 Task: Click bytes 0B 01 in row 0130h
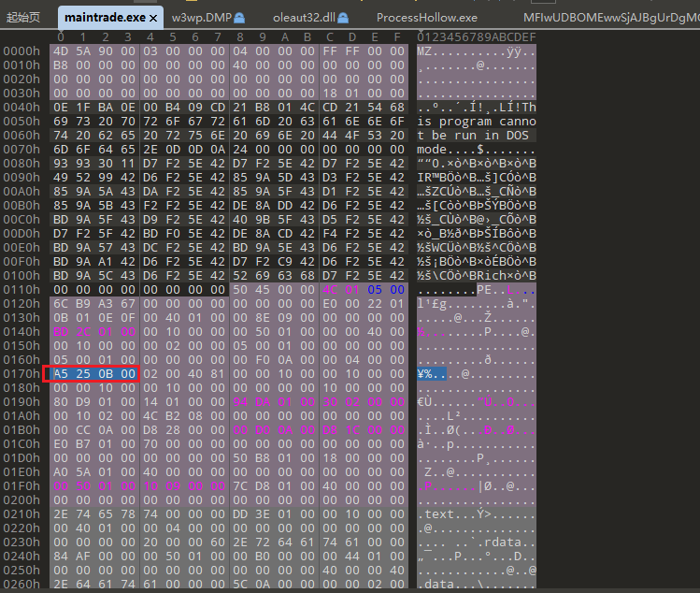coord(72,318)
